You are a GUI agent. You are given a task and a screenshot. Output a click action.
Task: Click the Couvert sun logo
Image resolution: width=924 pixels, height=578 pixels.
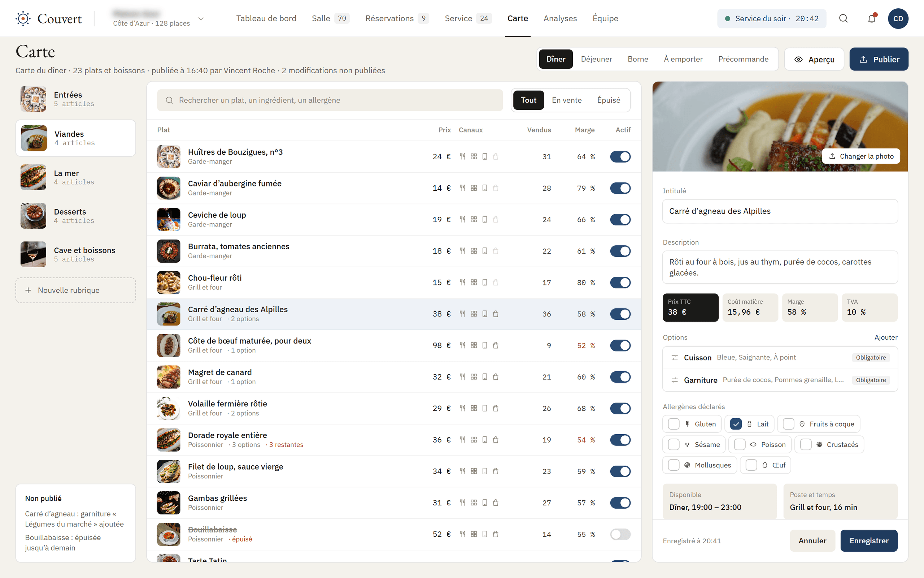pyautogui.click(x=23, y=18)
